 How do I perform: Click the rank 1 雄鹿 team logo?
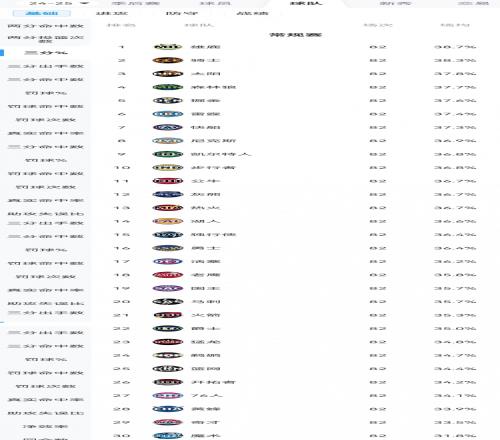pos(168,47)
